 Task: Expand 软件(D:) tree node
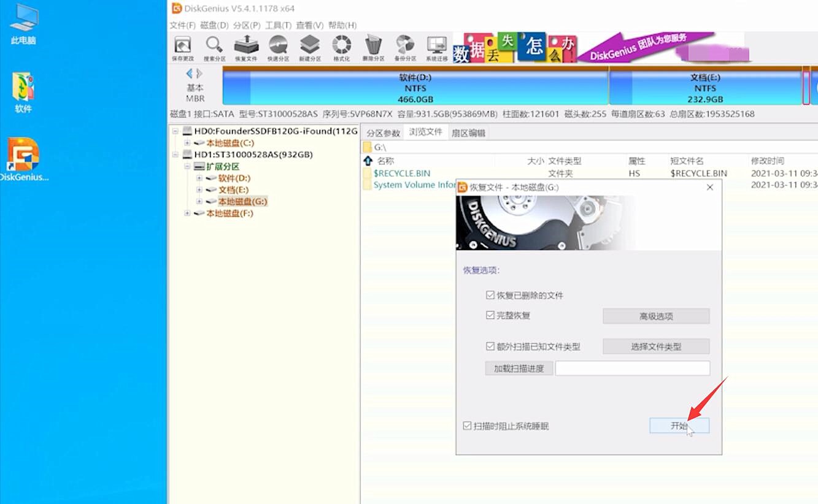tap(199, 178)
